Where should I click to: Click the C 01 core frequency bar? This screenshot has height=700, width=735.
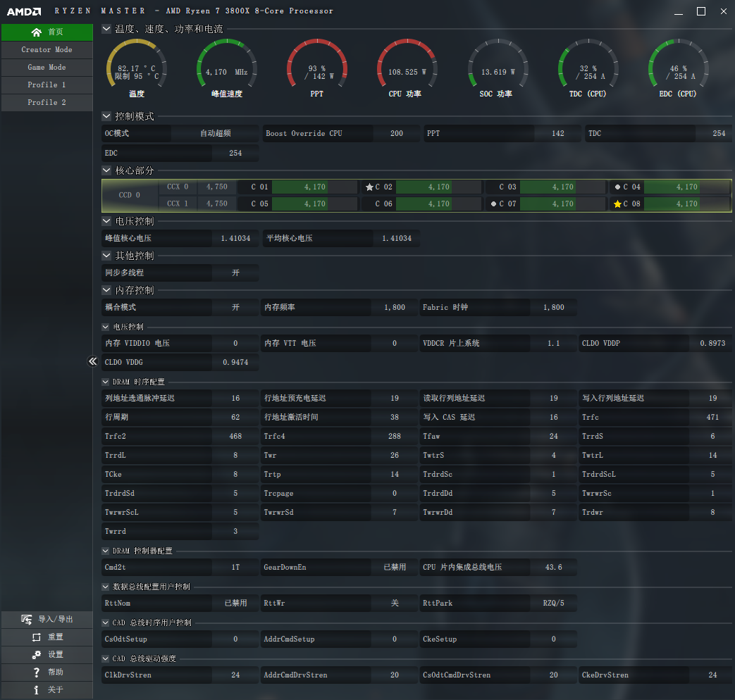click(314, 187)
